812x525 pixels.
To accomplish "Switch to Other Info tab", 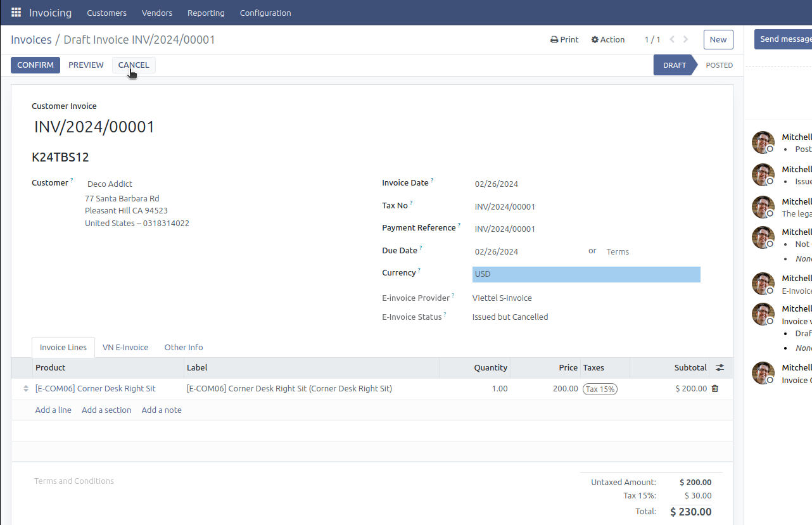I will click(184, 348).
